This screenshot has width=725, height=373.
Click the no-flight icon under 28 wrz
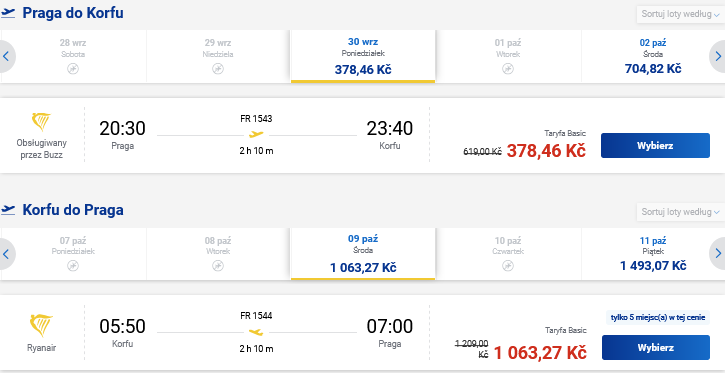[x=73, y=69]
